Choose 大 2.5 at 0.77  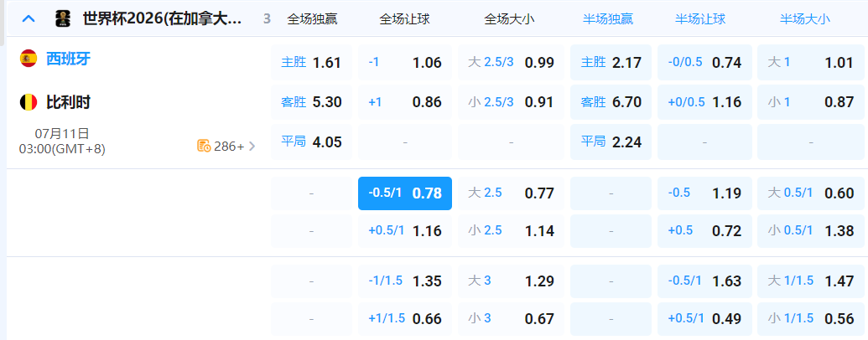point(511,193)
